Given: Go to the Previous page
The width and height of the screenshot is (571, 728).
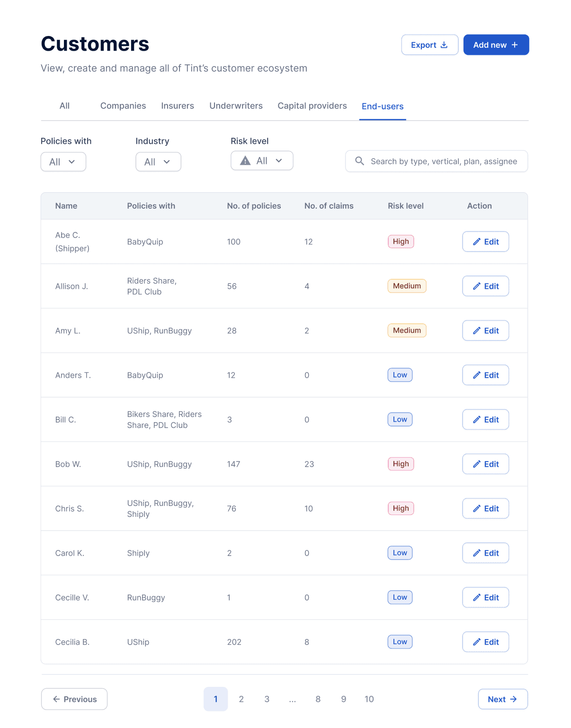Looking at the screenshot, I should click(74, 699).
